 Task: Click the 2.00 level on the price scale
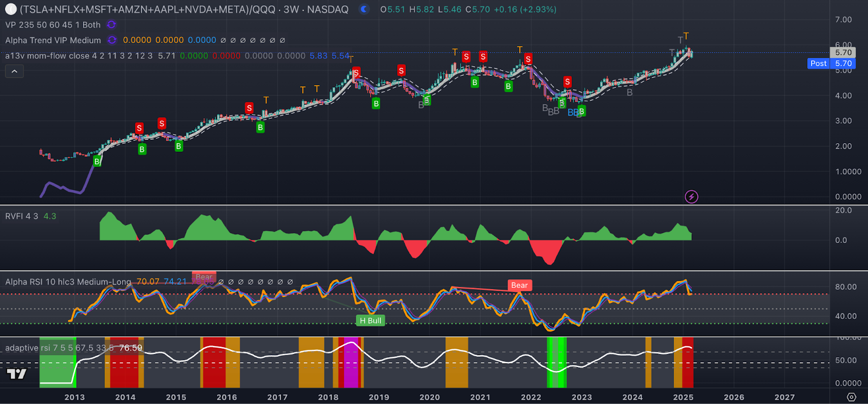844,146
